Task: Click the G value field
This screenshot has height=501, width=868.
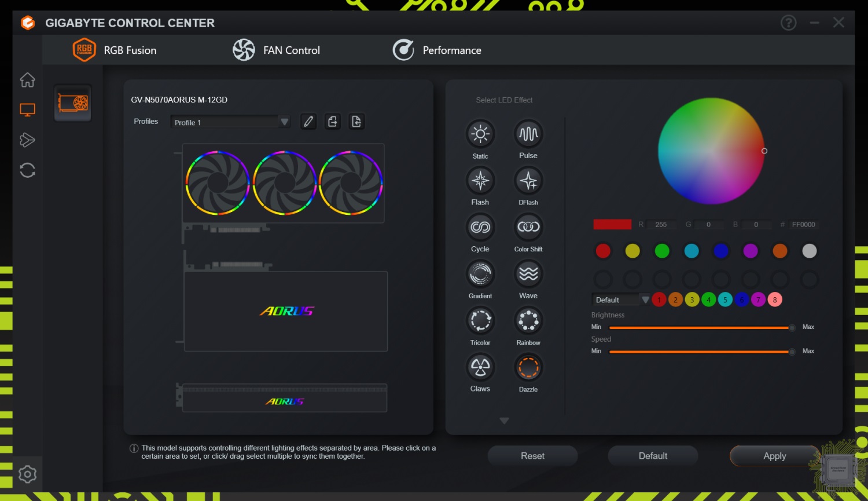Action: point(708,225)
